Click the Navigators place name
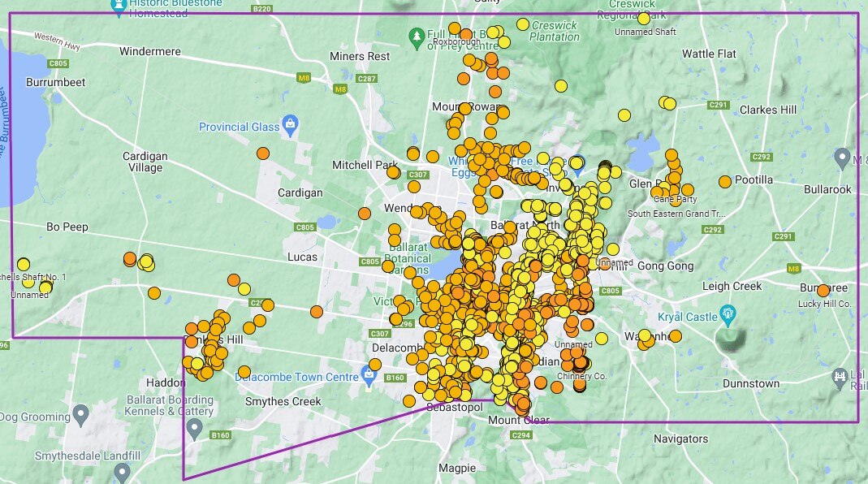Image resolution: width=868 pixels, height=484 pixels. coord(680,439)
